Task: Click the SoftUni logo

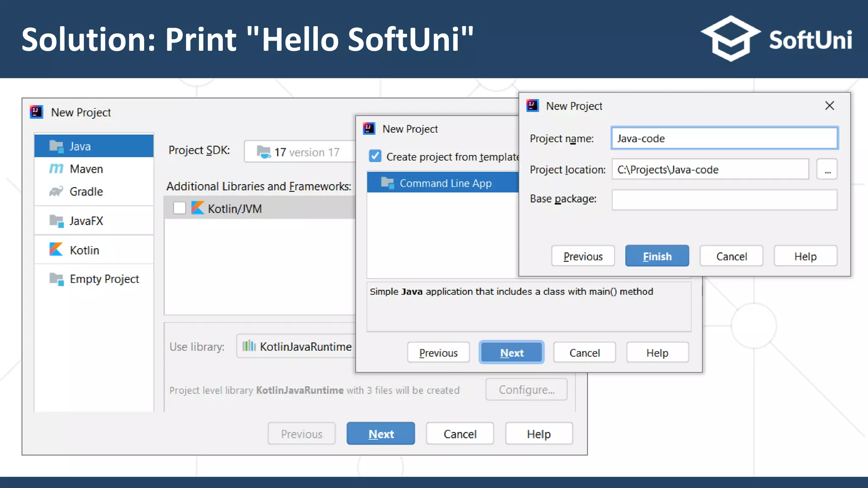Action: [x=776, y=39]
